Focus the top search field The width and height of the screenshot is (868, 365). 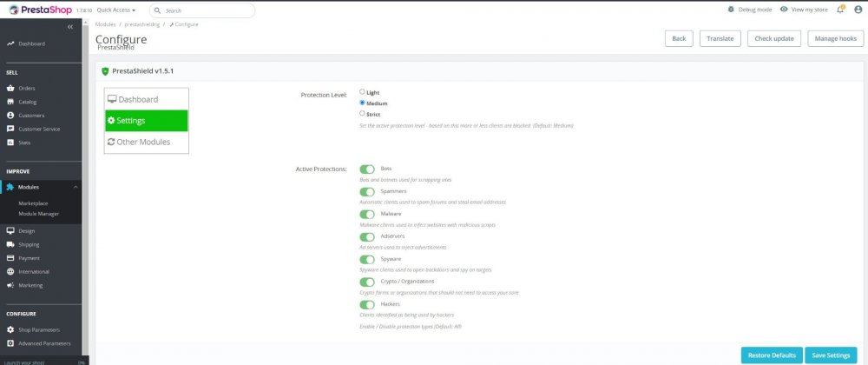[202, 10]
